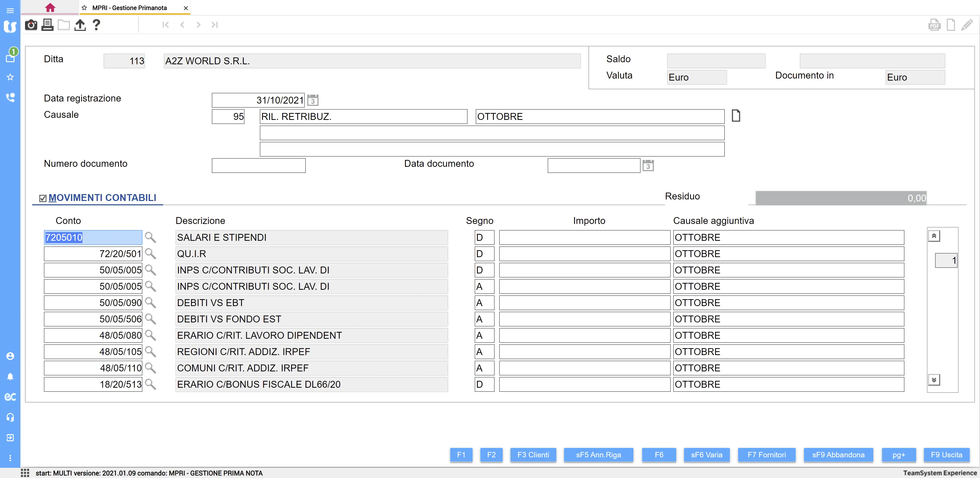980x478 pixels.
Task: Click the camera screenshot icon
Action: click(x=31, y=25)
